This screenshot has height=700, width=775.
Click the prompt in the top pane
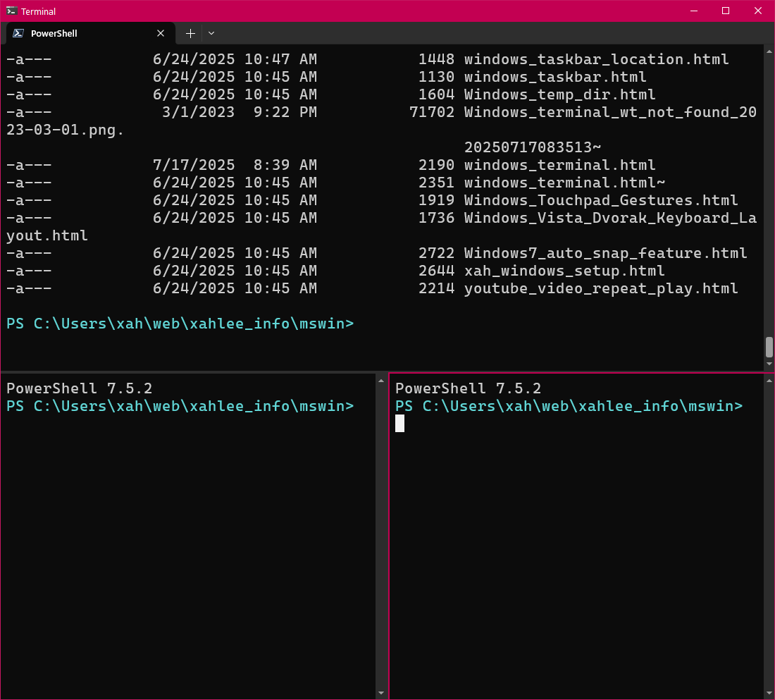[180, 324]
